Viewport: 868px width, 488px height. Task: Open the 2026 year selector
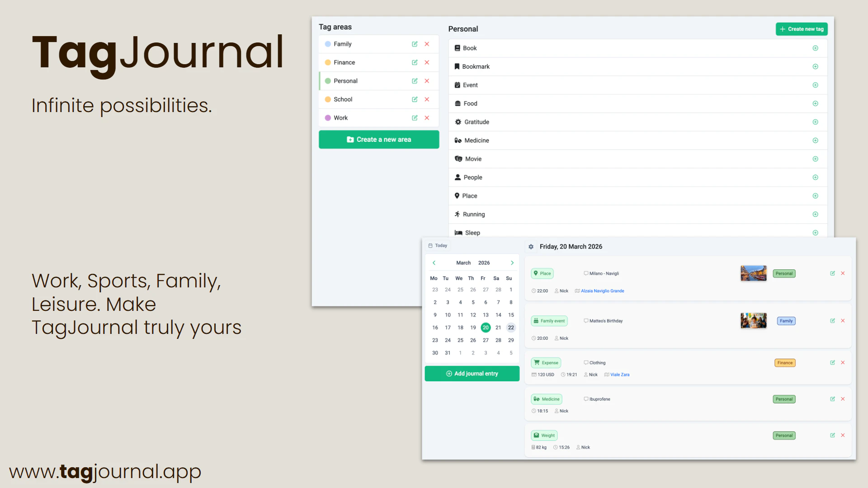[x=484, y=263]
